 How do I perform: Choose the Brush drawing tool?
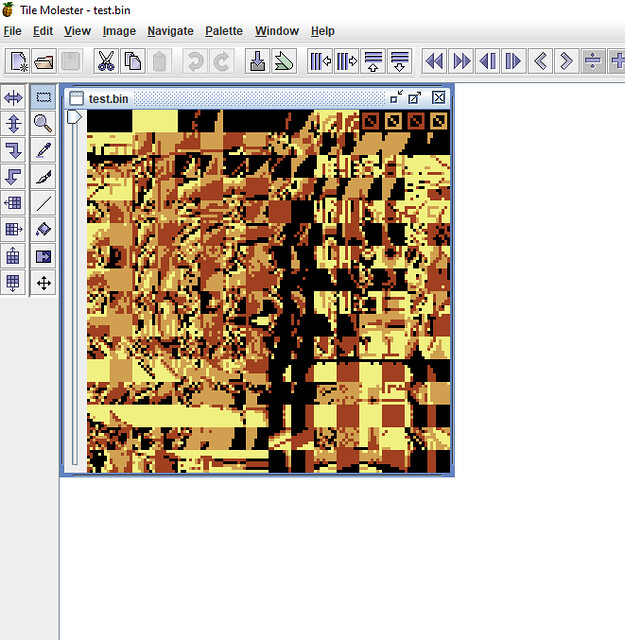click(43, 177)
